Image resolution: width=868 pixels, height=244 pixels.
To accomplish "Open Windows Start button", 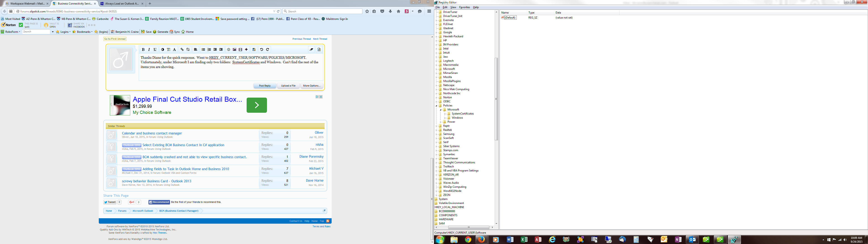I will point(440,240).
